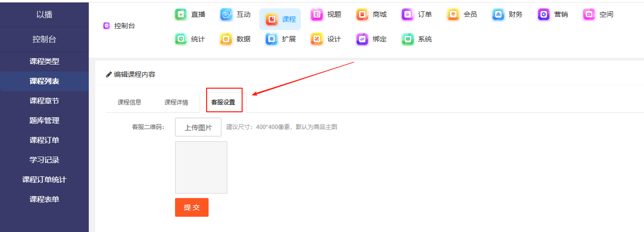Go to 题库管理 in the sidebar
This screenshot has height=232, width=644.
pyautogui.click(x=44, y=121)
